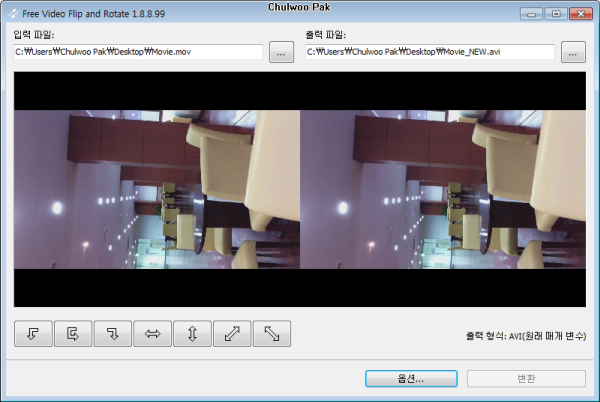Viewport: 600px width, 402px height.
Task: Flip the video horizontally
Action: (x=153, y=335)
